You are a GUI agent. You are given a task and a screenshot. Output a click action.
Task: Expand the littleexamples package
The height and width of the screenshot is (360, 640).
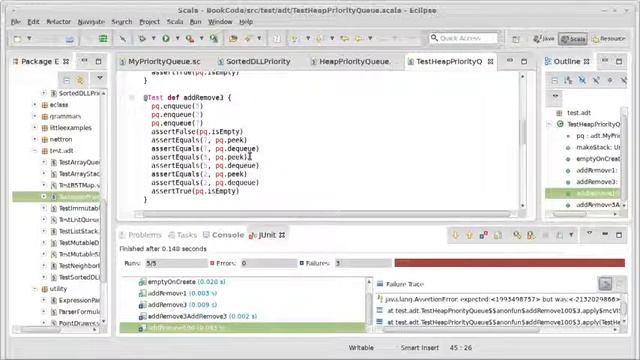[35, 128]
